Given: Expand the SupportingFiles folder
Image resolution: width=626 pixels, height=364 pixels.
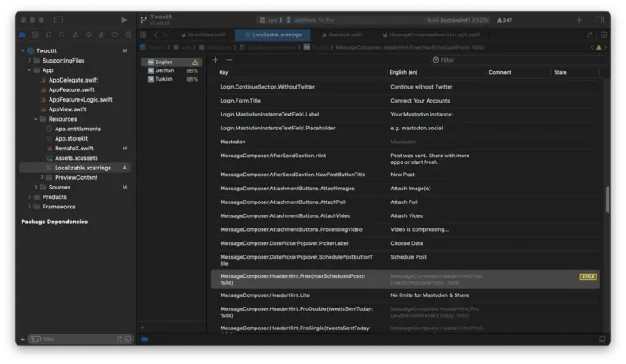Looking at the screenshot, I should 30,61.
